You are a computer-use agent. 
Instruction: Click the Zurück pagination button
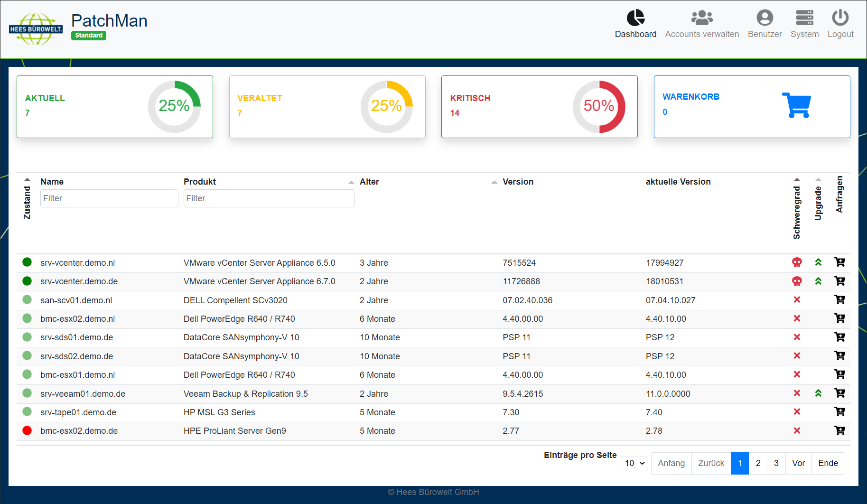[x=711, y=463]
